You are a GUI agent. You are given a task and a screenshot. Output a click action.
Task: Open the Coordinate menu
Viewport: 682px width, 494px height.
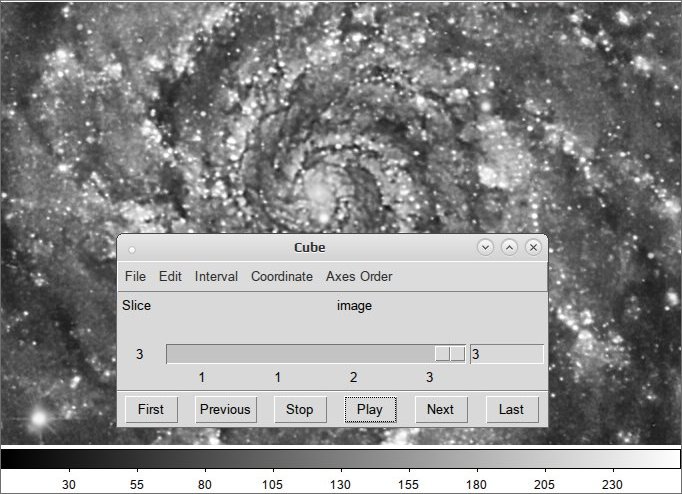[282, 277]
